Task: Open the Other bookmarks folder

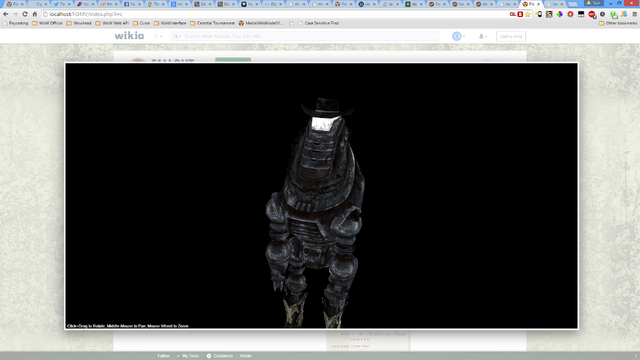Action: [x=618, y=23]
